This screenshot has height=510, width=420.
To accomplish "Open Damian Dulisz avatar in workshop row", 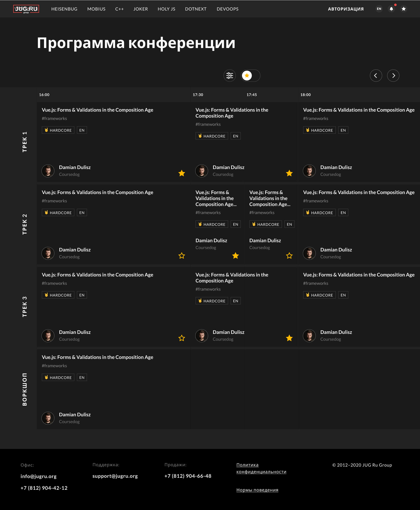I will tap(48, 418).
